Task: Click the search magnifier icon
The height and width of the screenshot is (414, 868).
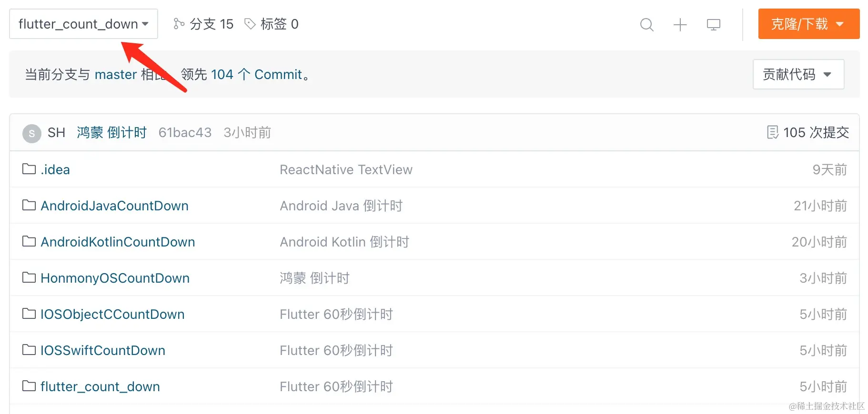Action: point(646,24)
